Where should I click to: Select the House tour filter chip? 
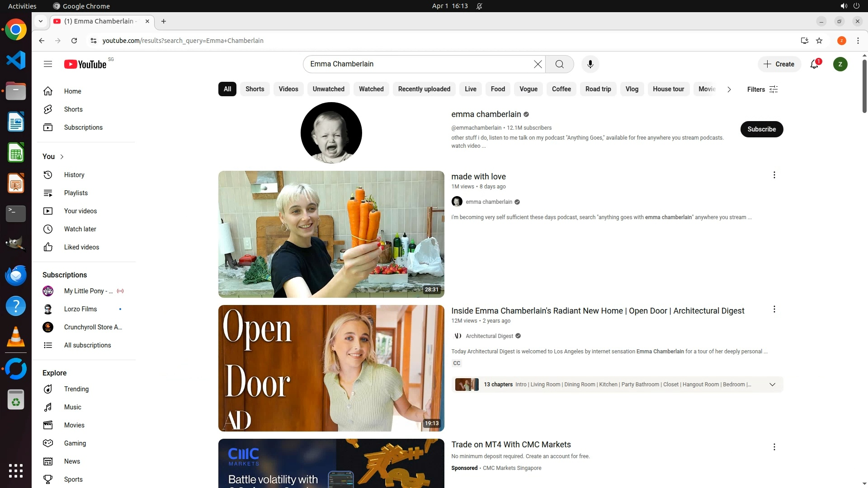[x=668, y=89]
